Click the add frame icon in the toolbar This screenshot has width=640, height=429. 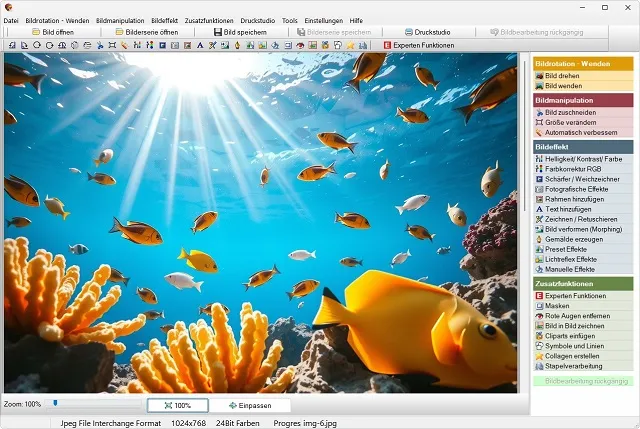point(187,45)
